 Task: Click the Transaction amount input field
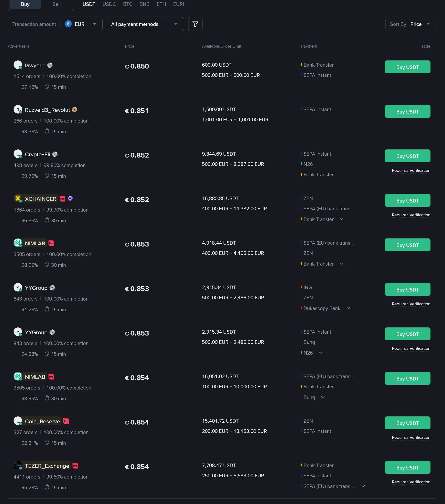pos(34,24)
